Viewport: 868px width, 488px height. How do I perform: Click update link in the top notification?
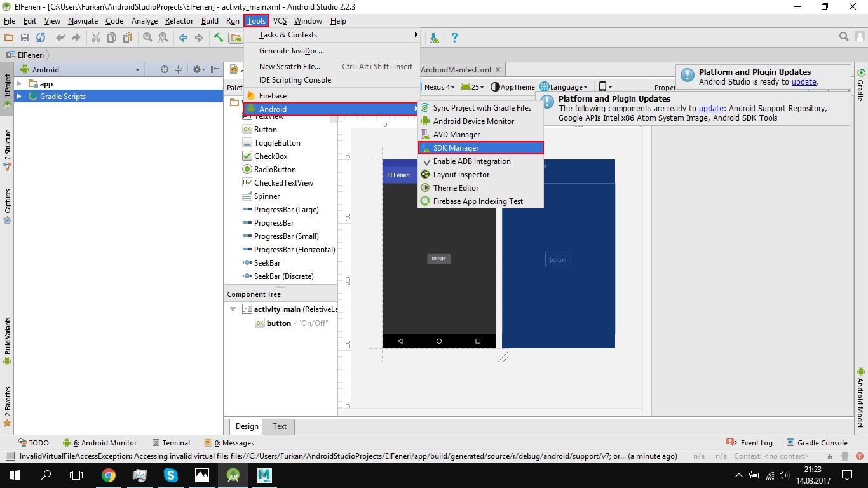[x=804, y=82]
